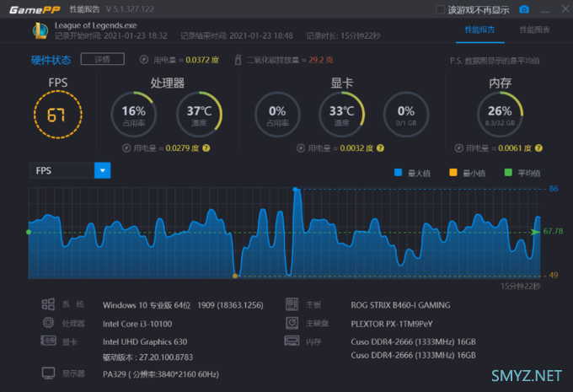
Task: Click the orange 最小值 legend swatch
Action: pos(453,173)
